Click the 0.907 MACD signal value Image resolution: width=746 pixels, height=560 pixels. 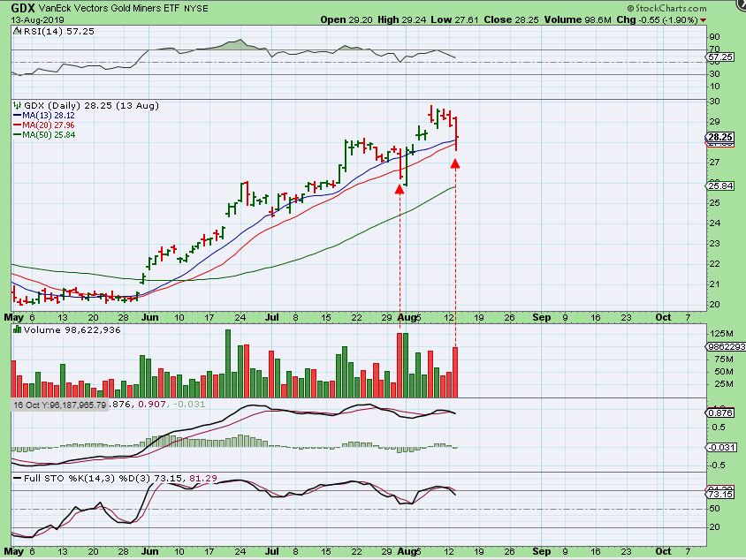click(x=152, y=404)
